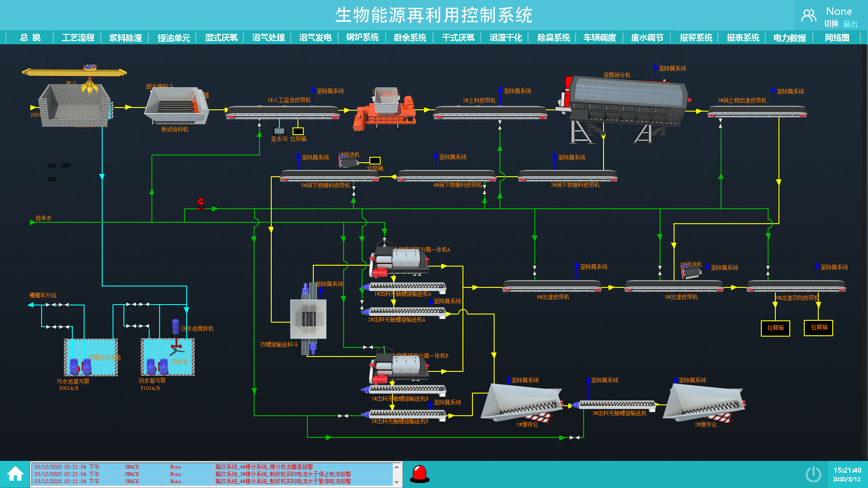The width and height of the screenshot is (868, 488).
Task: Switch to the 工艺流程 tab
Action: coord(78,38)
